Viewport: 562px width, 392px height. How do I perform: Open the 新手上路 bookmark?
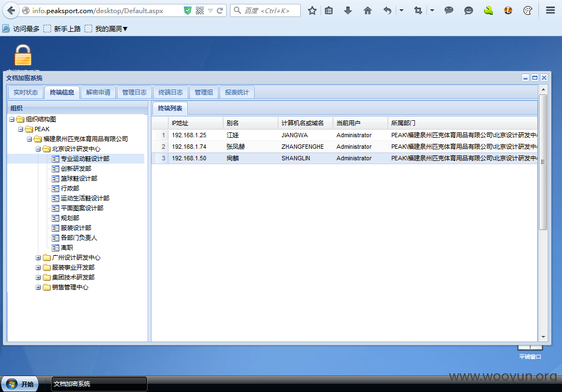pyautogui.click(x=62, y=29)
